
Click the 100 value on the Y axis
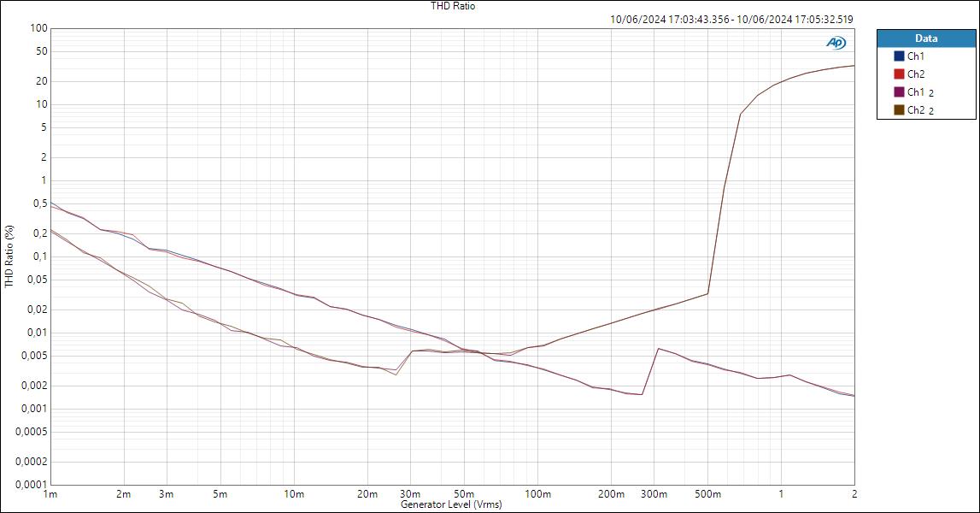point(38,28)
